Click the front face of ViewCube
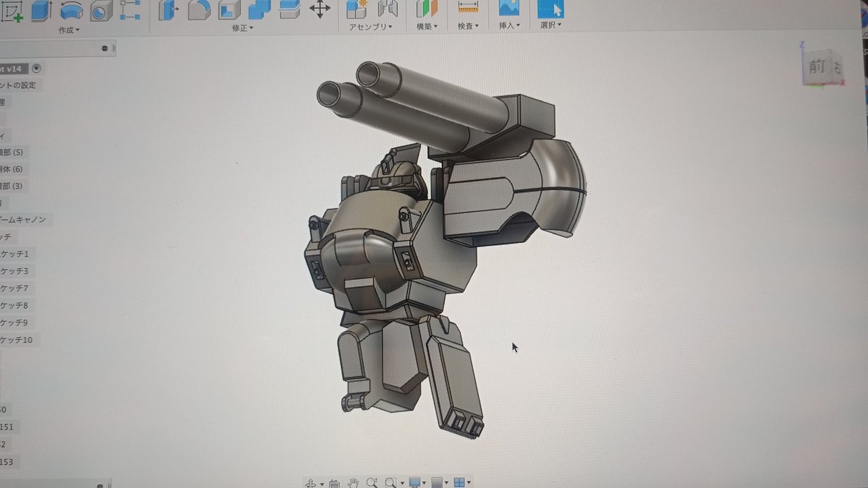 [x=817, y=67]
